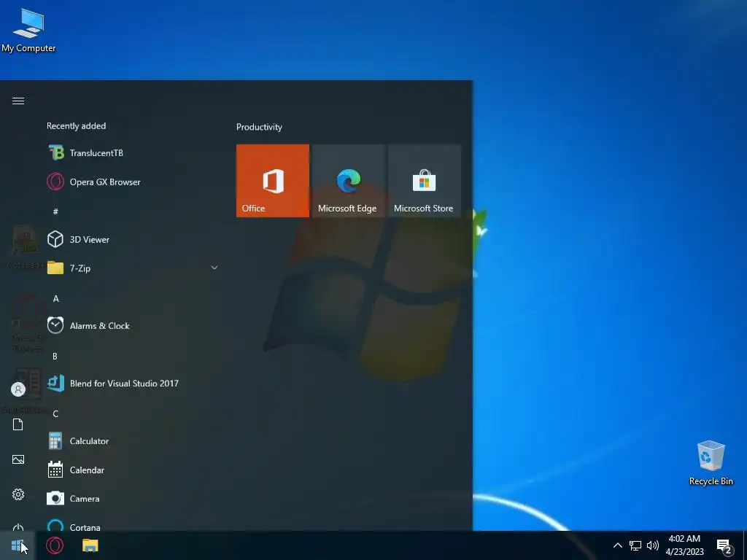Click the Power button in Start
747x560 pixels.
pyautogui.click(x=18, y=526)
